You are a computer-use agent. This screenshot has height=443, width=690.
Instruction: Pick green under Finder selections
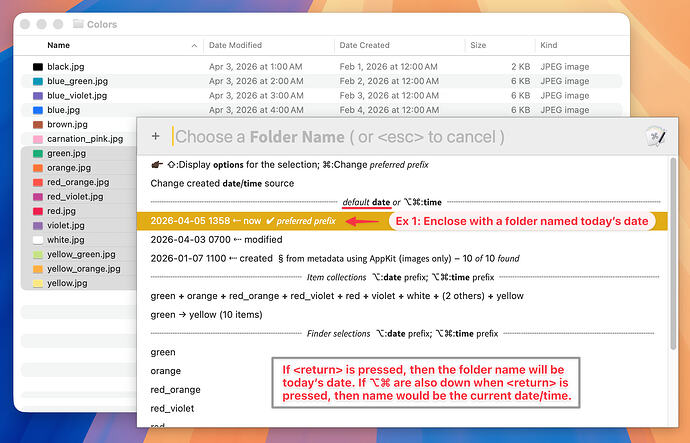click(x=163, y=352)
